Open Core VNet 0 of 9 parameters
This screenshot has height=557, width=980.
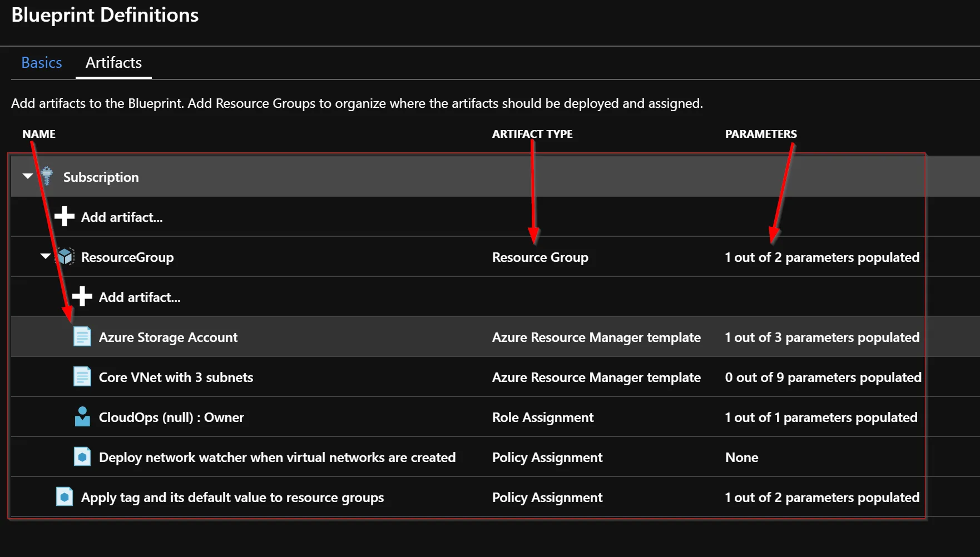tap(823, 377)
